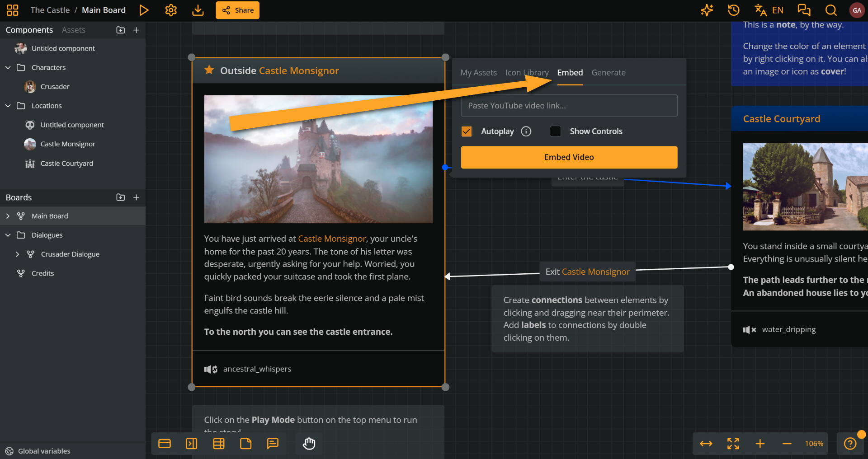Switch to the My Assets tab
Image resolution: width=868 pixels, height=459 pixels.
click(478, 73)
